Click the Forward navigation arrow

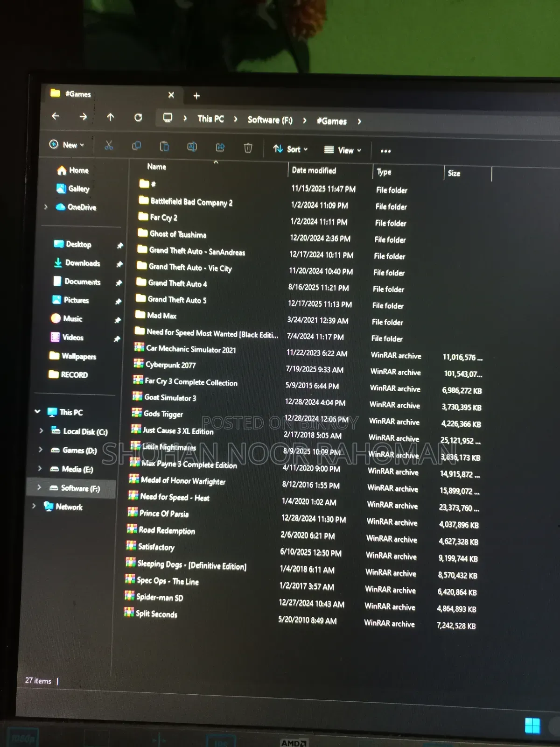[83, 116]
